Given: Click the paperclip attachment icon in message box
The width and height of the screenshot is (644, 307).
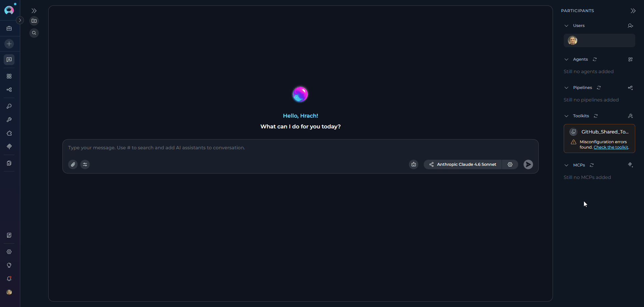Looking at the screenshot, I should tap(73, 164).
